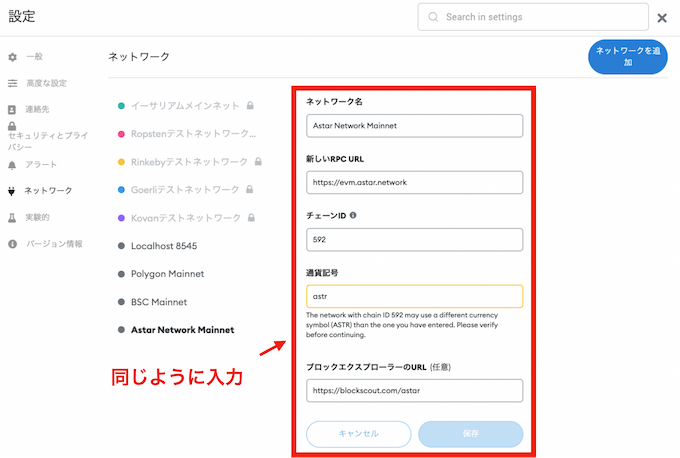Click lock icon next to イーサリアムメインネット

click(x=250, y=105)
